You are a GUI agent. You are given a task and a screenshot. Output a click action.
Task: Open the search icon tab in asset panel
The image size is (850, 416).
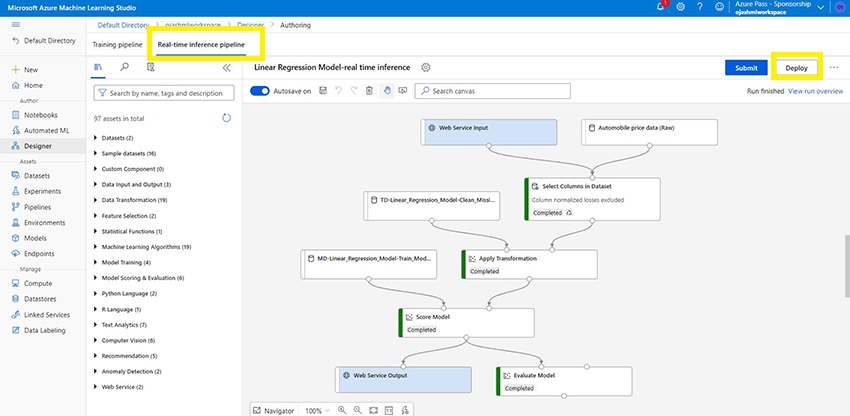tap(124, 68)
